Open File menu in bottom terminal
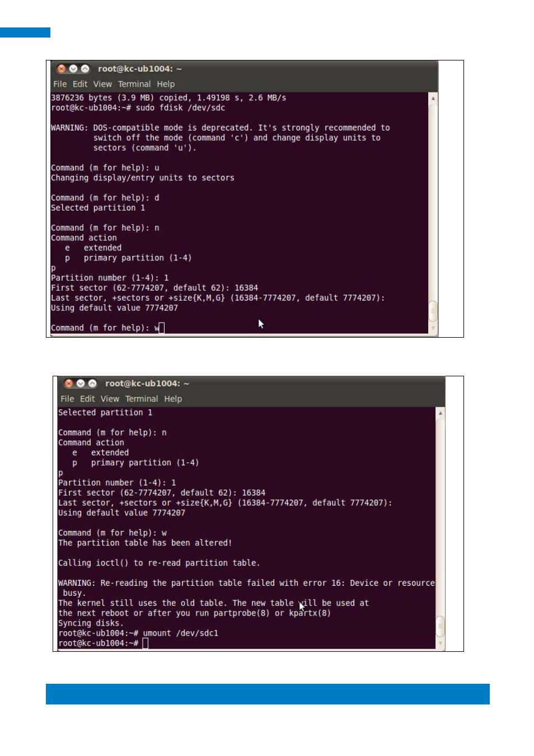 67,399
